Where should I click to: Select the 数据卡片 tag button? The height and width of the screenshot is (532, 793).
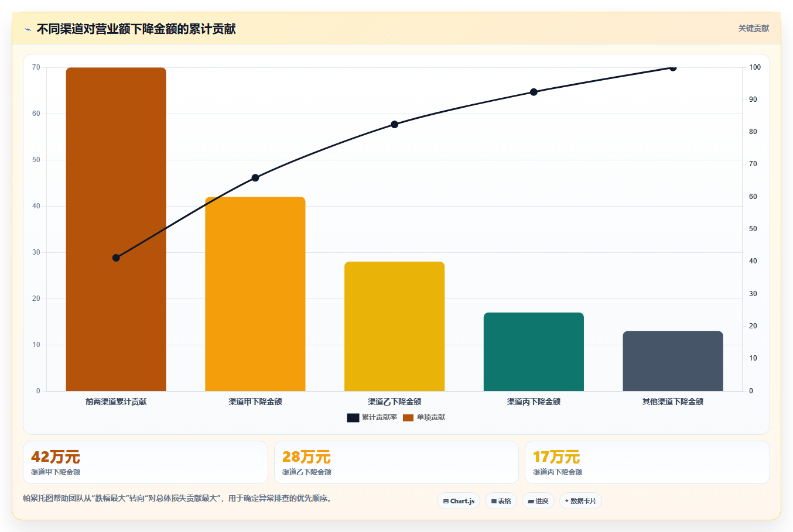(580, 501)
